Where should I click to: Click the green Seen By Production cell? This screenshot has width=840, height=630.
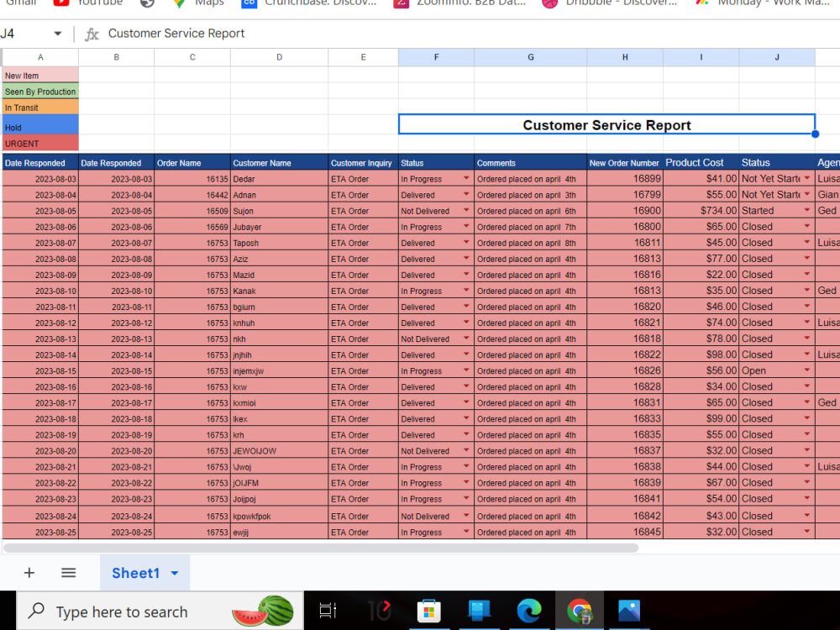point(40,91)
